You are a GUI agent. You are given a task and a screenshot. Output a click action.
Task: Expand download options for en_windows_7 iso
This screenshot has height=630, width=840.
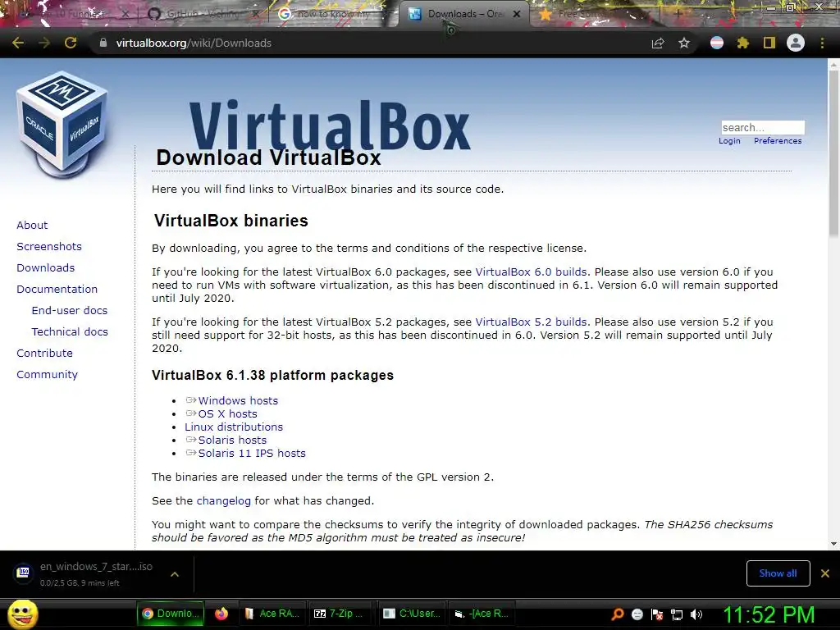[x=174, y=573]
